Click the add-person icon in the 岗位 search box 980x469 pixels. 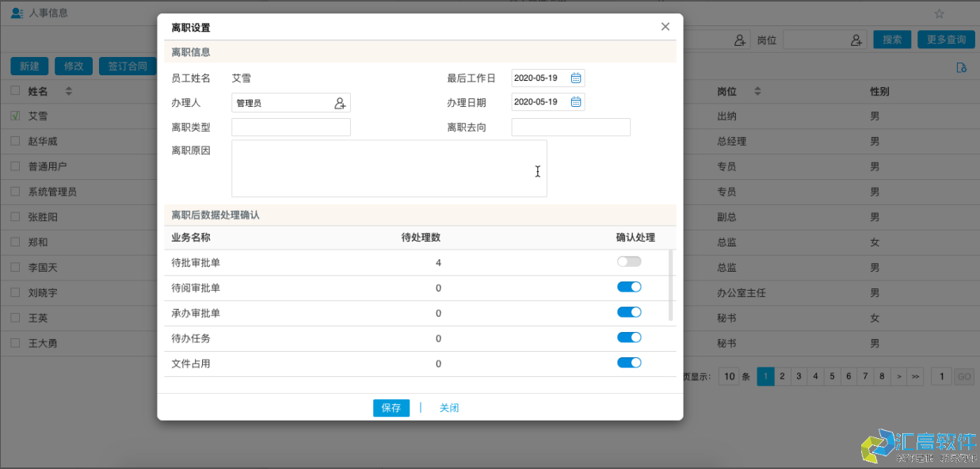tap(855, 40)
